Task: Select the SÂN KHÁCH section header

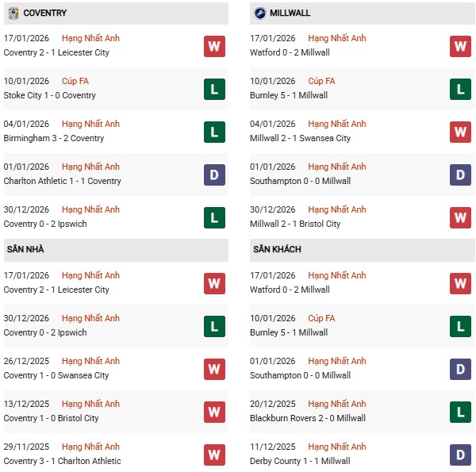Action: click(278, 250)
